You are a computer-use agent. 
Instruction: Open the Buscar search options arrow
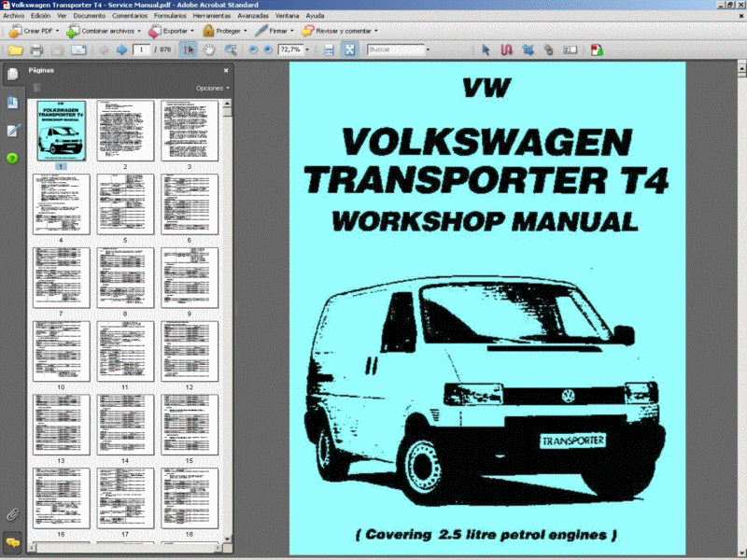click(428, 49)
